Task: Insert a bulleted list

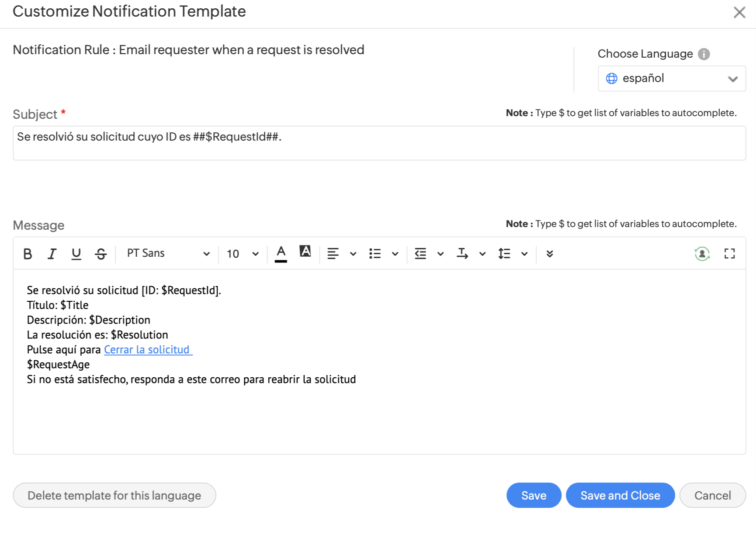Action: pos(375,254)
